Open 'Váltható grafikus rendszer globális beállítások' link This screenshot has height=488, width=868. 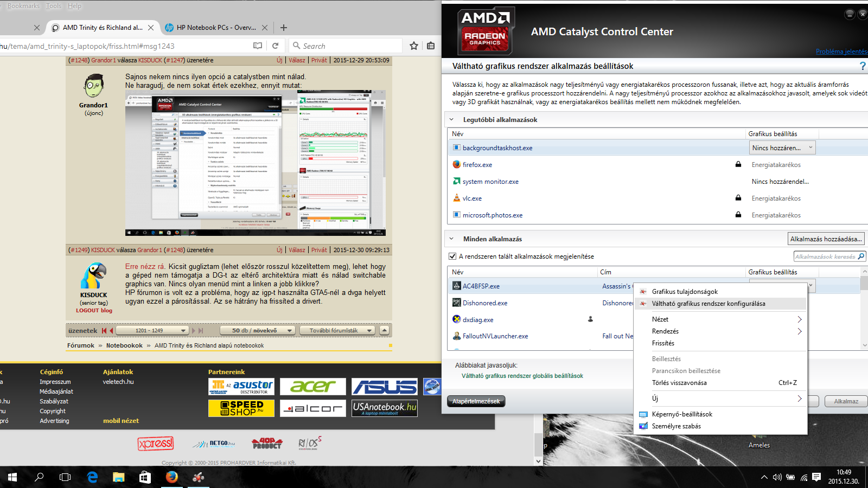[x=522, y=376]
